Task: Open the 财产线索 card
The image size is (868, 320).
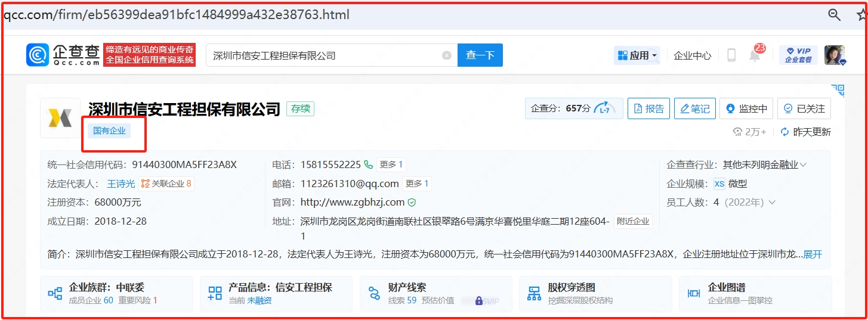Action: point(435,294)
